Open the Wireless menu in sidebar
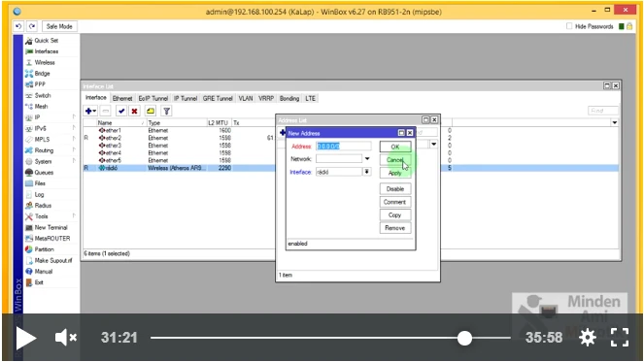This screenshot has width=644, height=362. coord(45,62)
